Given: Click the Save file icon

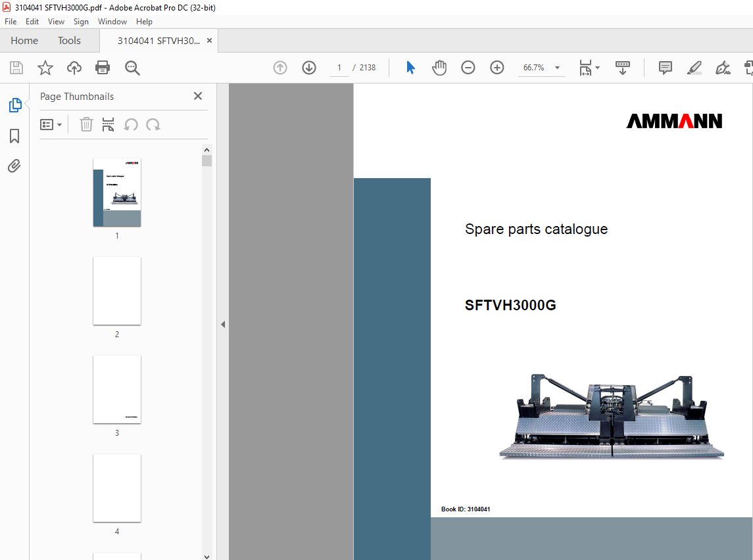Looking at the screenshot, I should [16, 68].
